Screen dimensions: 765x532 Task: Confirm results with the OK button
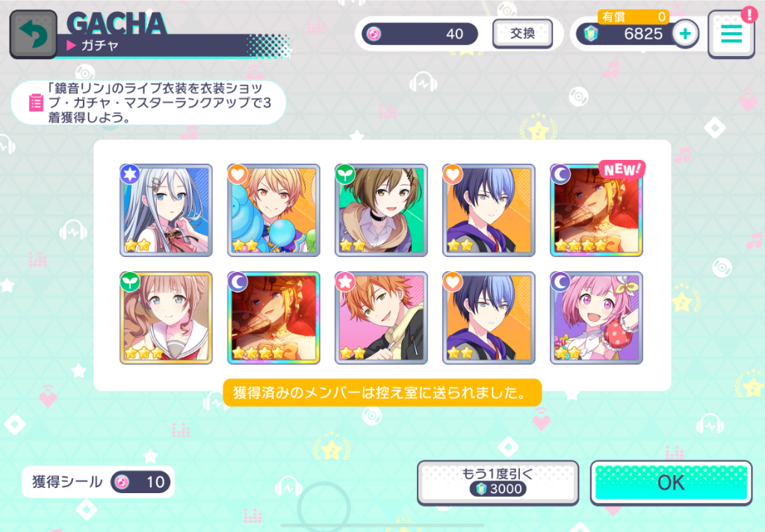click(671, 483)
